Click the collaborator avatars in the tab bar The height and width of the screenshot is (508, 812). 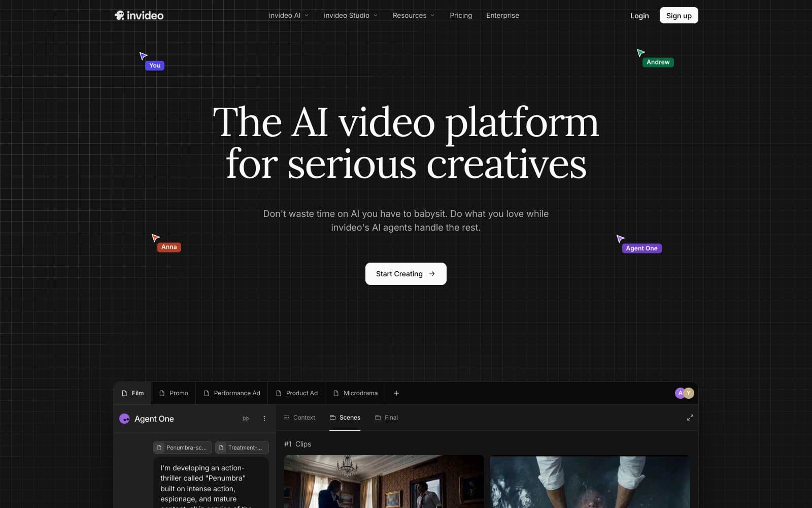[x=684, y=393]
